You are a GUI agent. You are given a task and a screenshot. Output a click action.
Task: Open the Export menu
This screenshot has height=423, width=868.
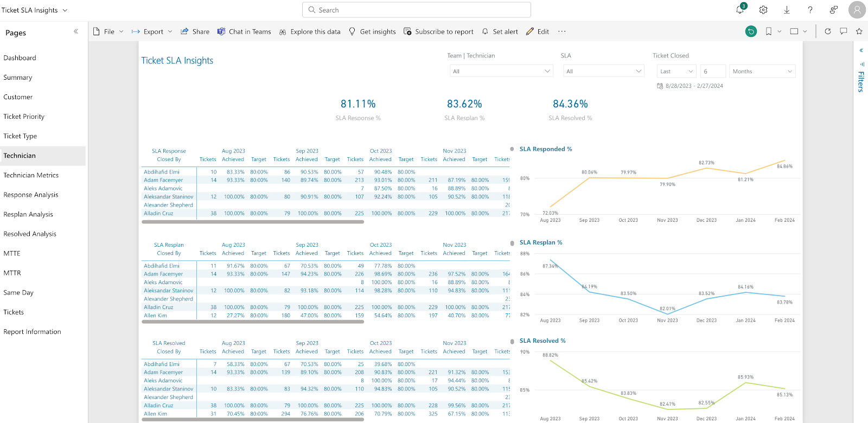click(x=152, y=31)
